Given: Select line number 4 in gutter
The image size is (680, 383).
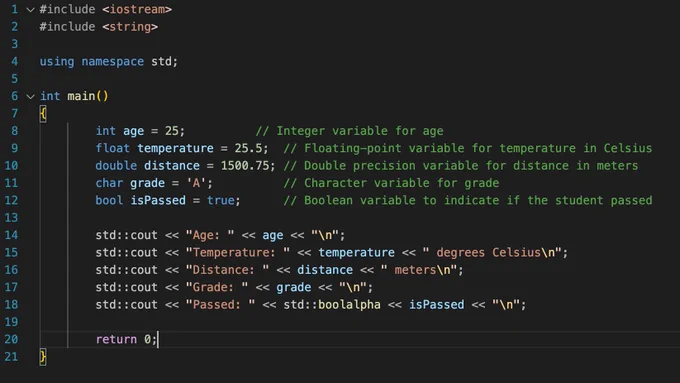Looking at the screenshot, I should [15, 62].
